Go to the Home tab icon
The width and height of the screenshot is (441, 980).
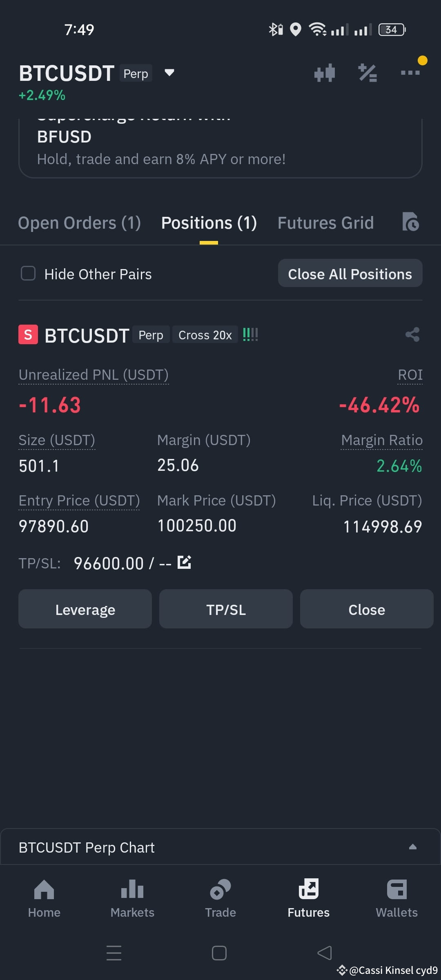(44, 889)
